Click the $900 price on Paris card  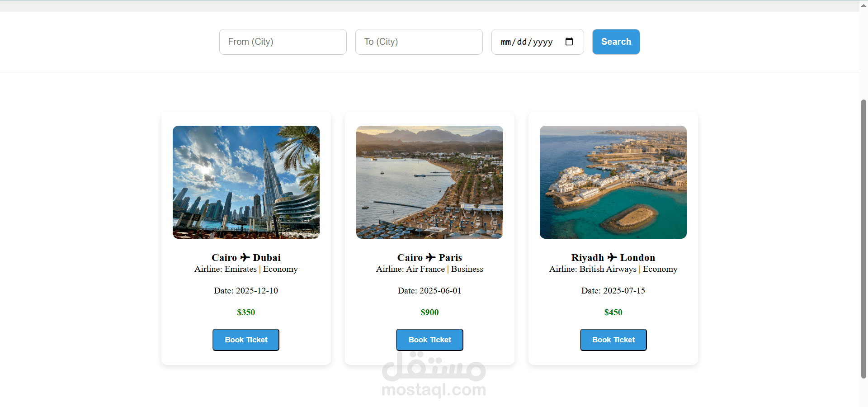[x=429, y=312]
